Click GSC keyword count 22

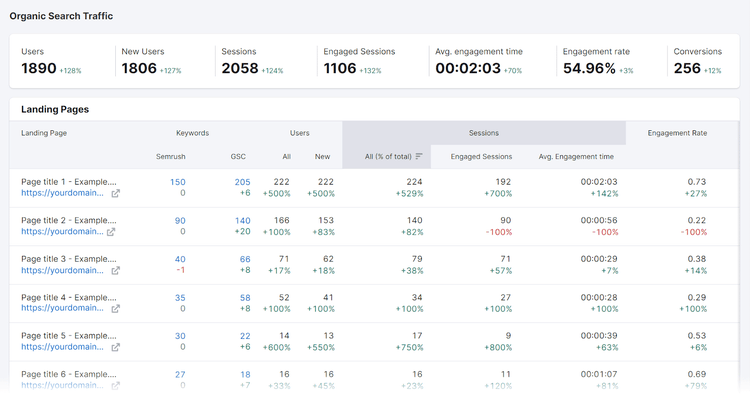(245, 336)
